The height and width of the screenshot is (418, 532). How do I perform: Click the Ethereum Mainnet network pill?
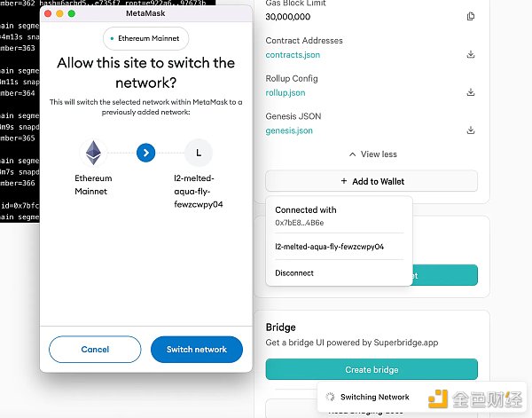(x=146, y=38)
